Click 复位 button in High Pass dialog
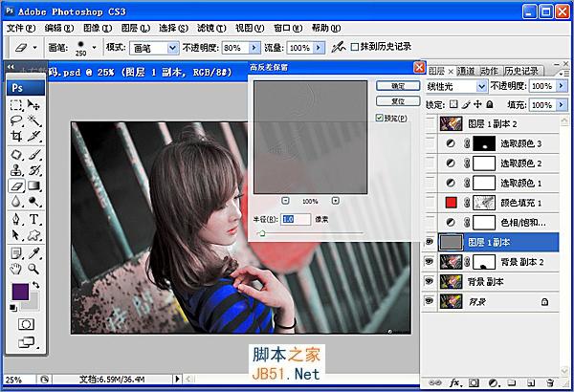This screenshot has width=574, height=392. [x=398, y=101]
